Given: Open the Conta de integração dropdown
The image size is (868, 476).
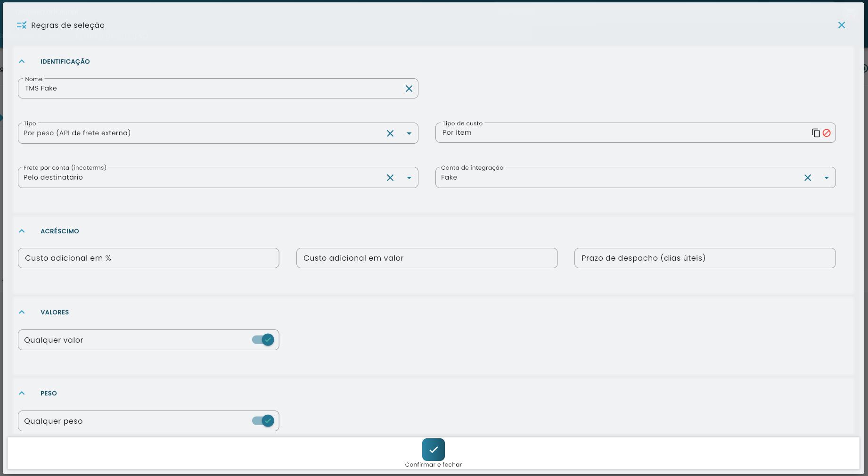Looking at the screenshot, I should point(826,178).
